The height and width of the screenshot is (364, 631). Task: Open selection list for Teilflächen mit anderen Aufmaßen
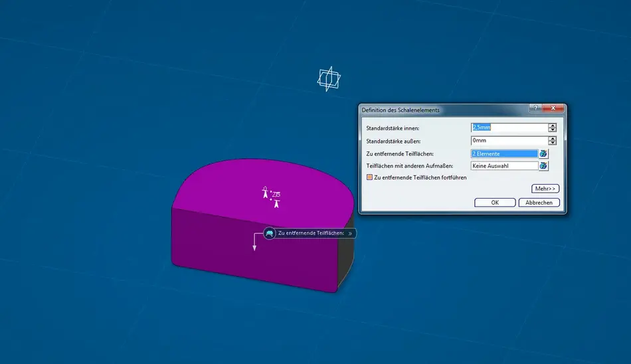[543, 165]
